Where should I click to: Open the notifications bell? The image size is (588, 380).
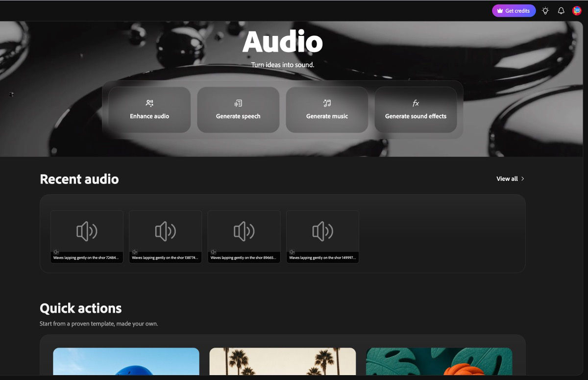(561, 11)
